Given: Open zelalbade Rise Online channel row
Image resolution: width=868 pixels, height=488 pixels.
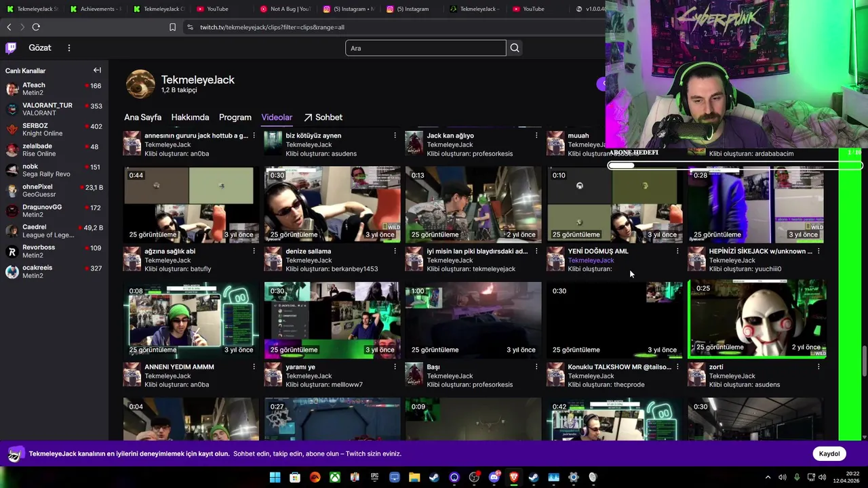Looking at the screenshot, I should tap(54, 150).
